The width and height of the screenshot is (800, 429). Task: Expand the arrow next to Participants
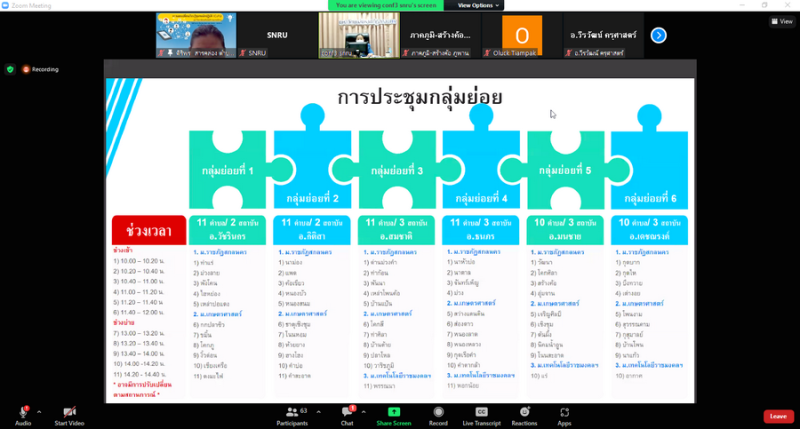(x=321, y=410)
